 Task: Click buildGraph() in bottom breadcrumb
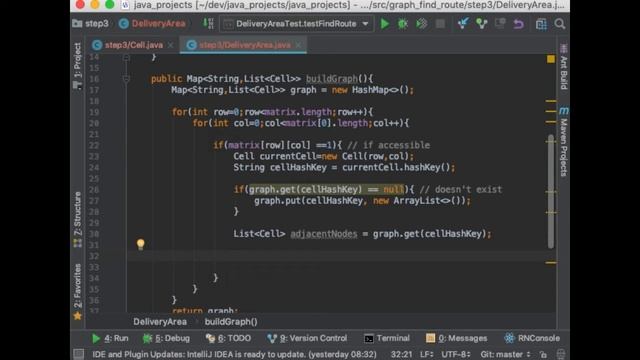(x=231, y=322)
